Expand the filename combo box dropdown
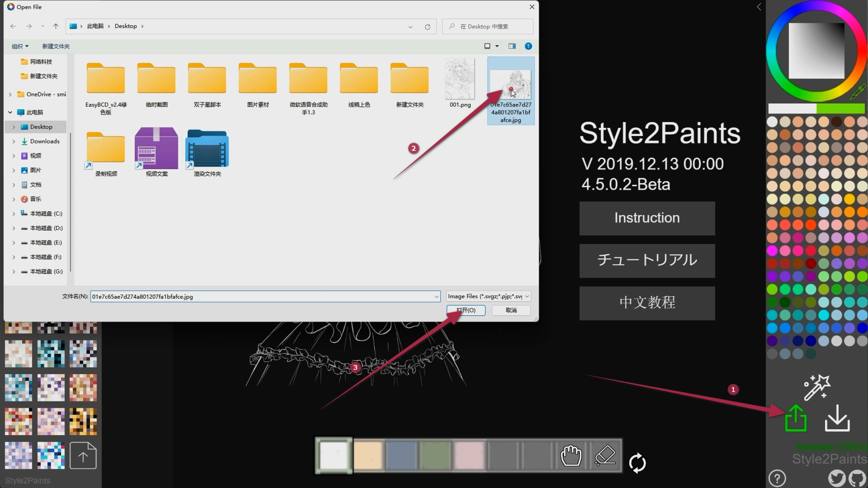Viewport: 868px width, 488px height. (436, 297)
